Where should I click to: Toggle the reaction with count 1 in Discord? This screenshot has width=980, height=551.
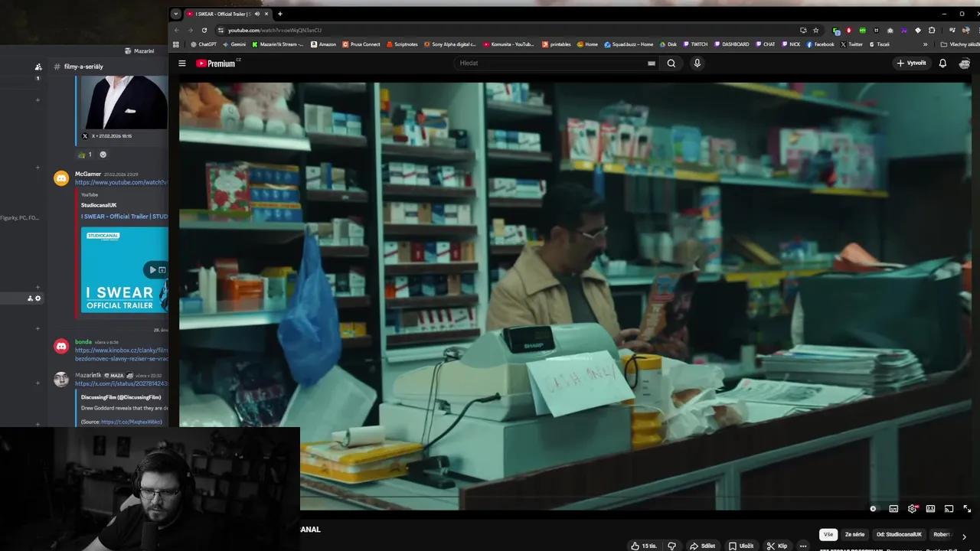(x=85, y=155)
